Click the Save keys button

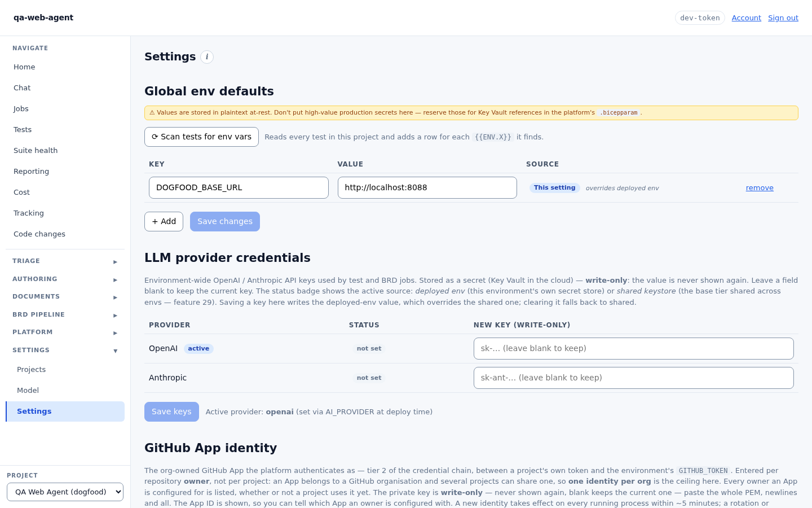(171, 412)
